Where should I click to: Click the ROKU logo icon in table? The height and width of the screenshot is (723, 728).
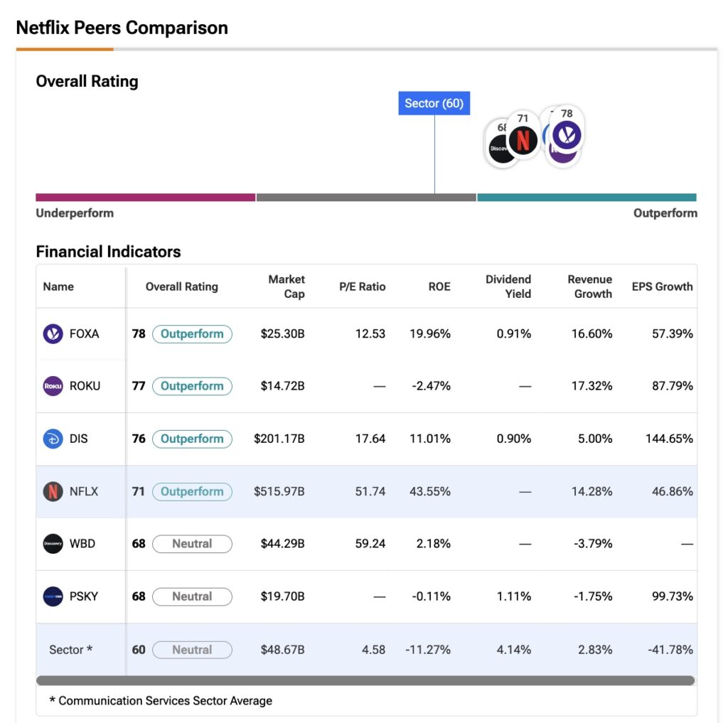point(53,386)
